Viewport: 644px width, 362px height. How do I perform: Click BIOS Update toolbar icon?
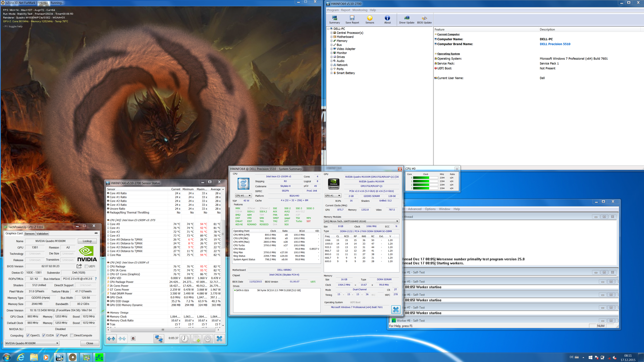point(424,19)
